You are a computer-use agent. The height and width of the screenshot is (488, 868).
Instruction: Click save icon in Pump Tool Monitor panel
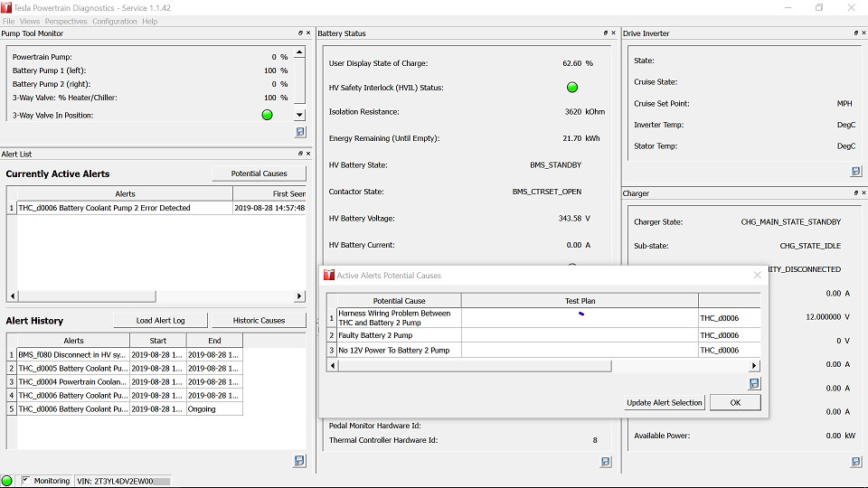[x=300, y=133]
